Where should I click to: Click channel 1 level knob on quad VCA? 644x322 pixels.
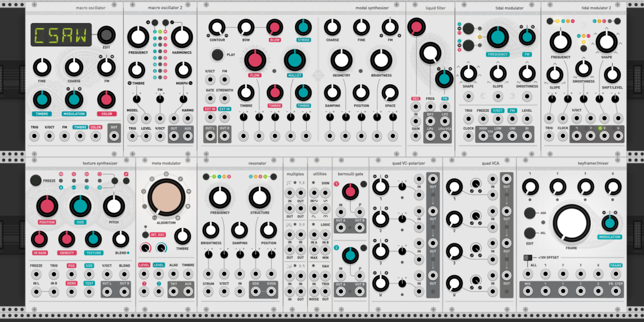pos(454,187)
